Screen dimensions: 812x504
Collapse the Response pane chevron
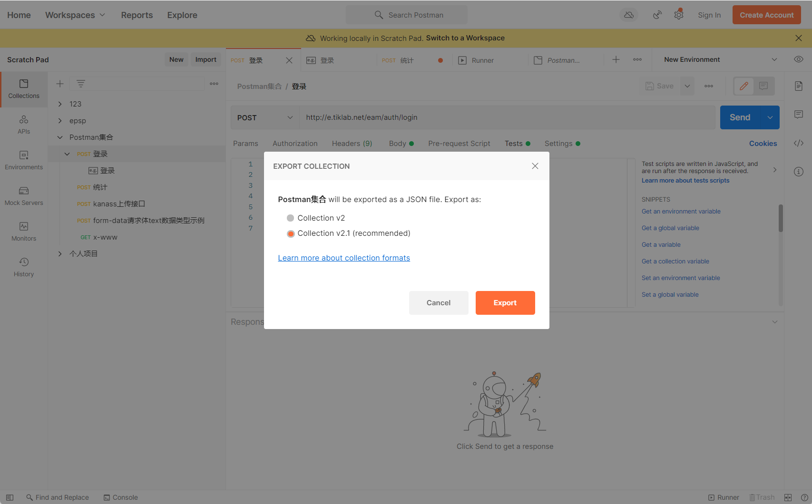(775, 322)
